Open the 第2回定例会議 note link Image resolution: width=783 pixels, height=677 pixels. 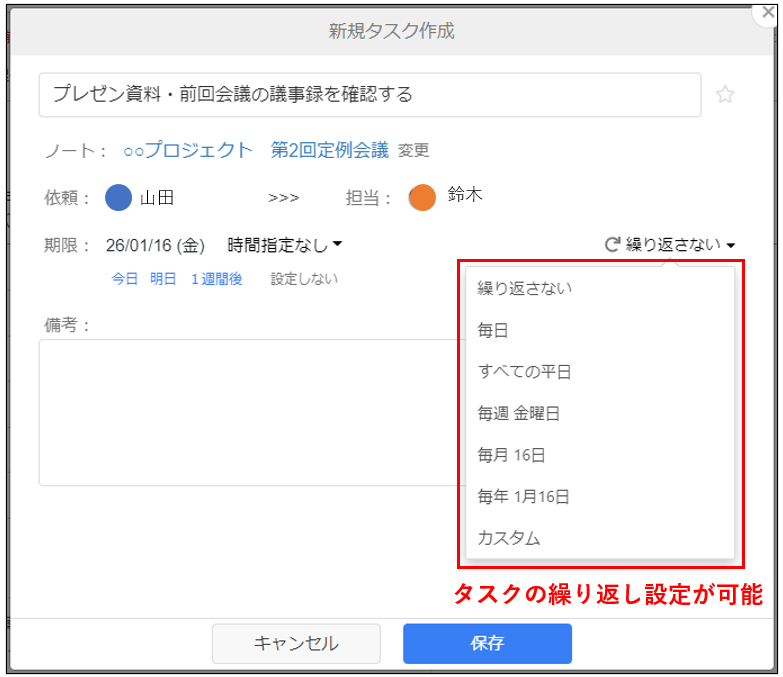pyautogui.click(x=330, y=150)
